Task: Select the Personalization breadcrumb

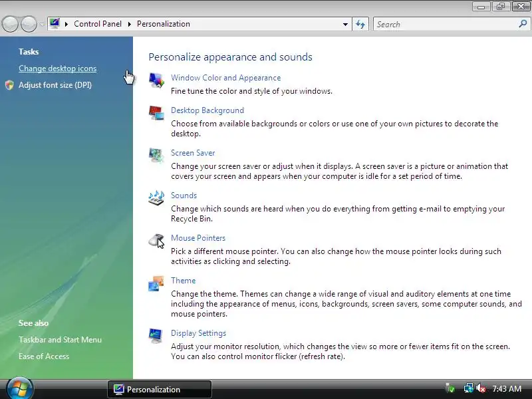Action: pos(164,24)
